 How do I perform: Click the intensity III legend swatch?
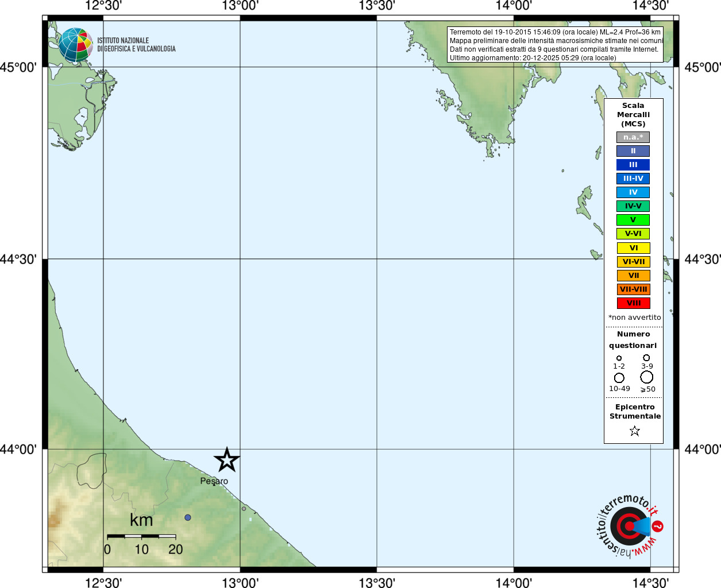click(x=633, y=165)
